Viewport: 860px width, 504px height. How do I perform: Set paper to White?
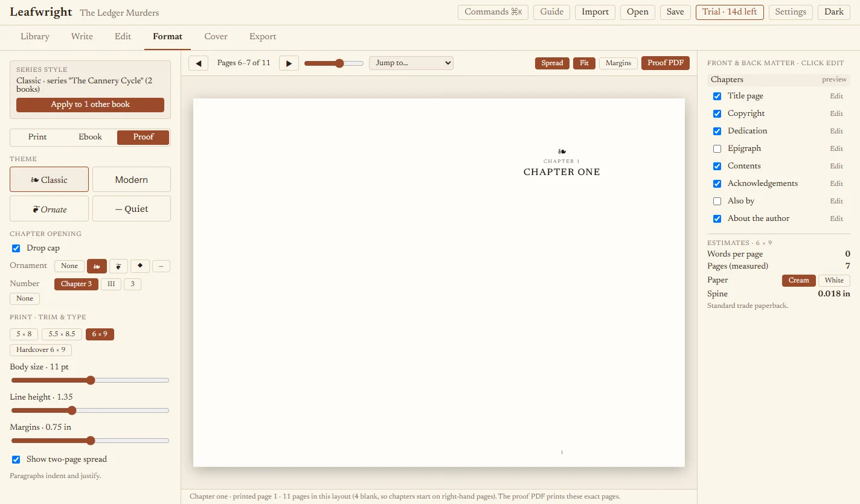[x=834, y=281]
